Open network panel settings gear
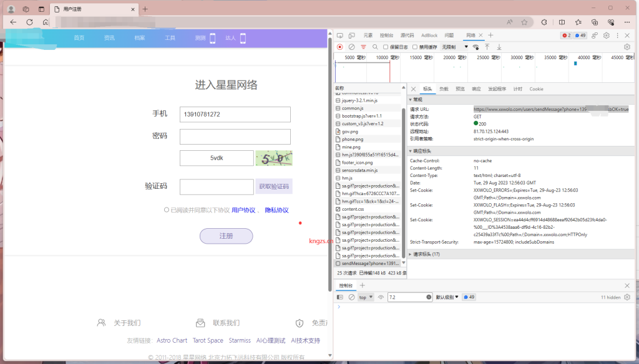 pyautogui.click(x=627, y=47)
